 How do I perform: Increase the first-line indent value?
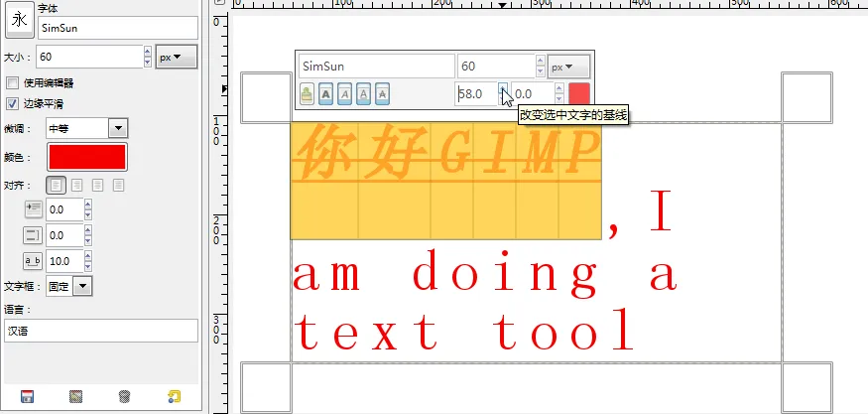click(88, 206)
